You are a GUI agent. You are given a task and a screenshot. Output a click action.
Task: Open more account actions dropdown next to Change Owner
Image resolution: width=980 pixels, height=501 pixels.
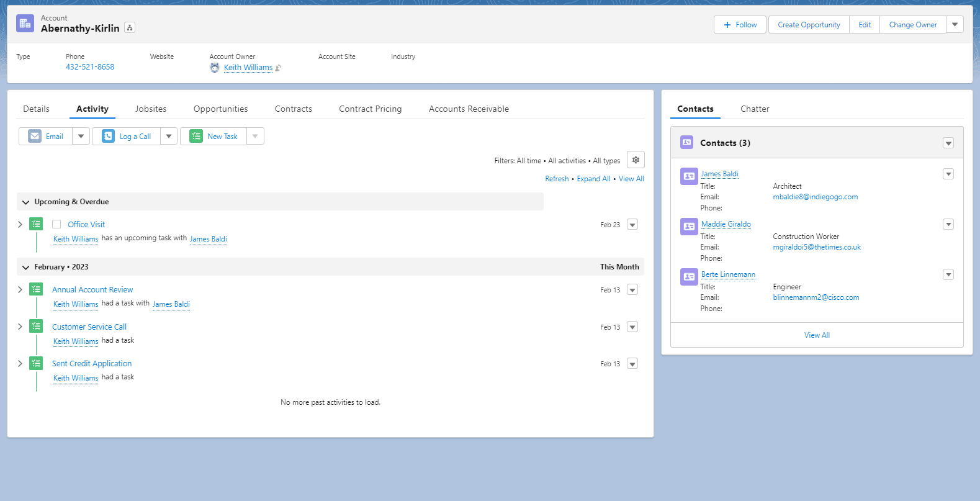[x=955, y=25]
